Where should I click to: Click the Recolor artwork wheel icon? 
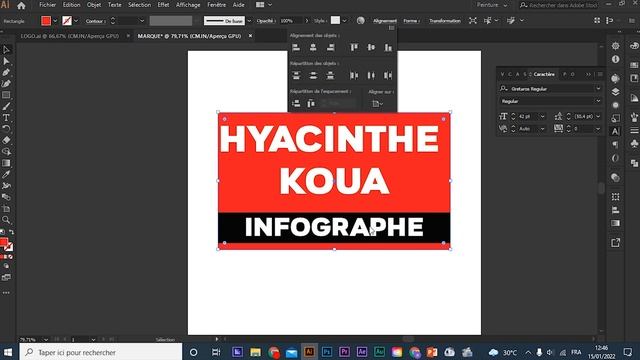click(360, 20)
